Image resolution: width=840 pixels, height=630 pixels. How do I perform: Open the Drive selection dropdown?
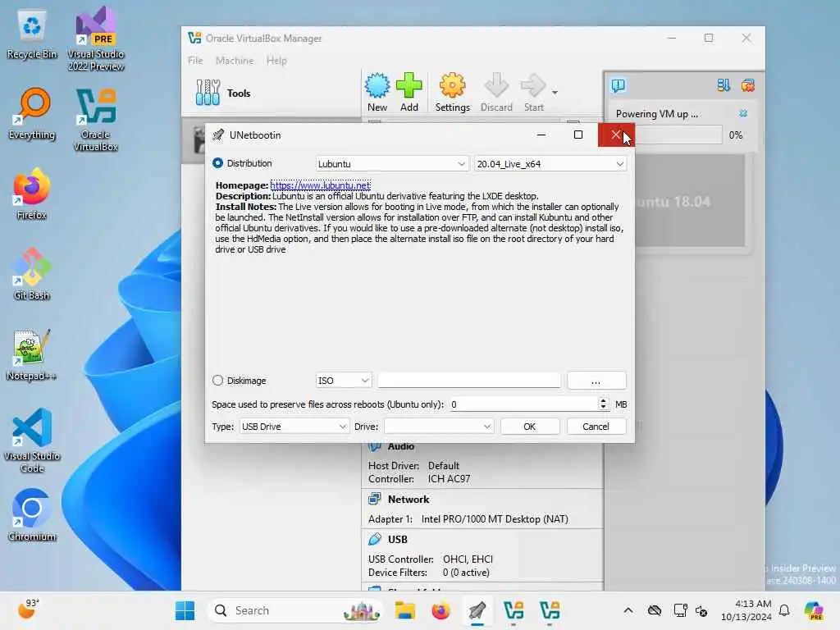click(x=439, y=427)
